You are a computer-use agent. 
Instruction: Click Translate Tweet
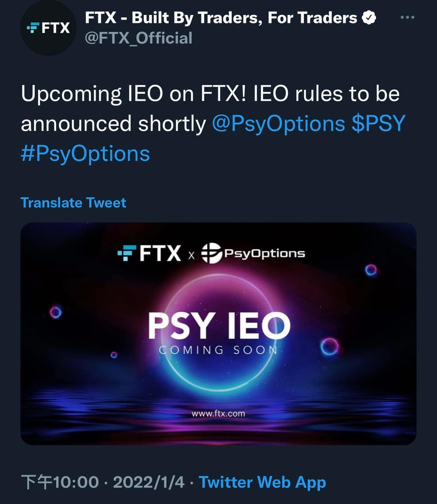pos(73,203)
